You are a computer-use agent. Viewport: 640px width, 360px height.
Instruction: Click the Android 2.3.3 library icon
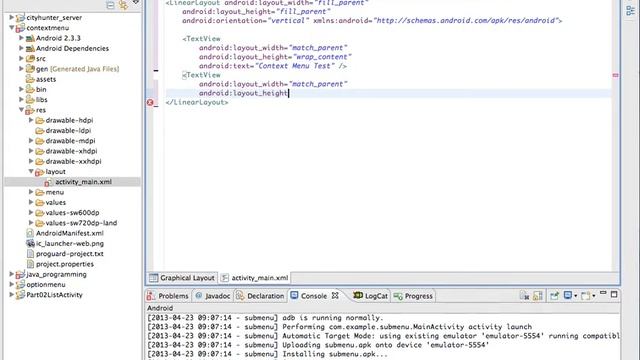point(30,38)
